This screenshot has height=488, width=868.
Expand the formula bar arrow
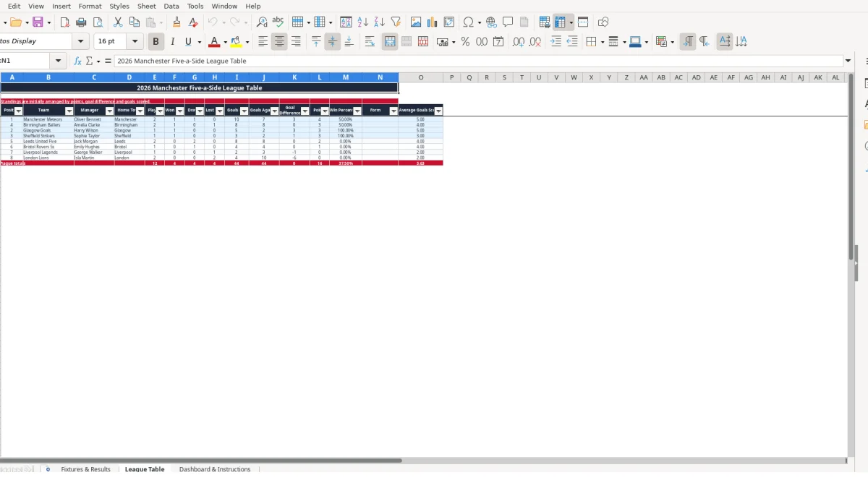[848, 61]
